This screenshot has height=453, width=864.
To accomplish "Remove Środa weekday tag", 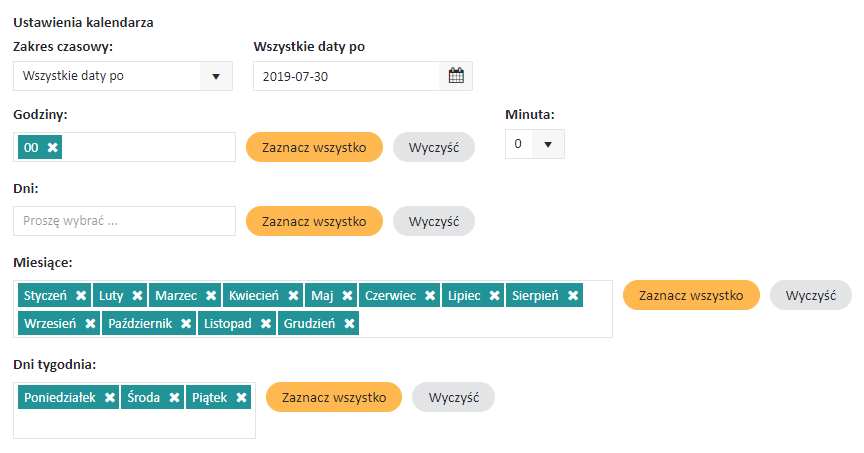I will click(174, 397).
